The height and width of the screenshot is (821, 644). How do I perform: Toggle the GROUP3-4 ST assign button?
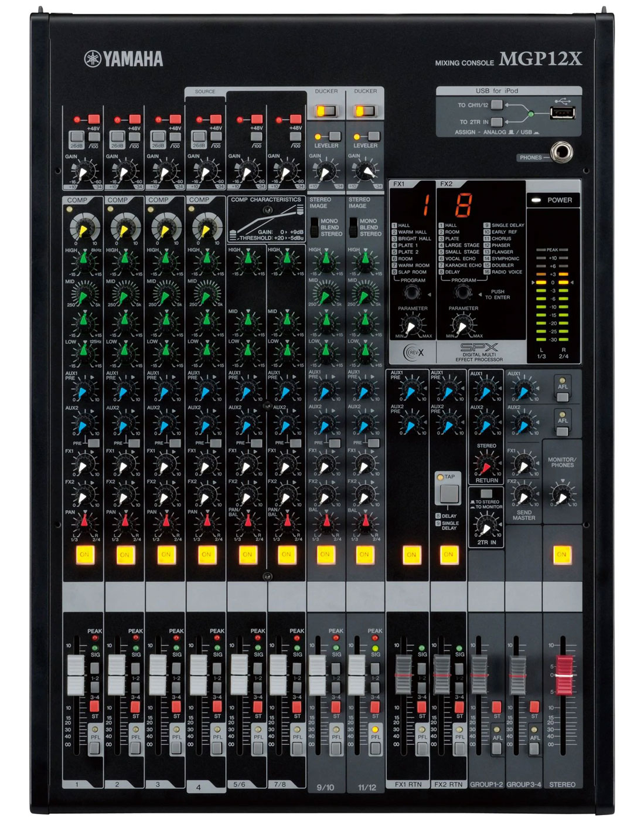click(534, 706)
